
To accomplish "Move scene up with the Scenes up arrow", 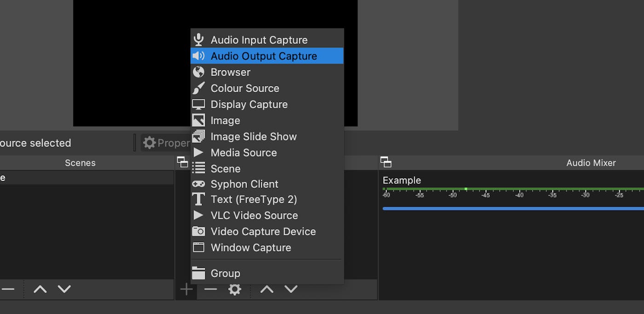I will pos(40,289).
